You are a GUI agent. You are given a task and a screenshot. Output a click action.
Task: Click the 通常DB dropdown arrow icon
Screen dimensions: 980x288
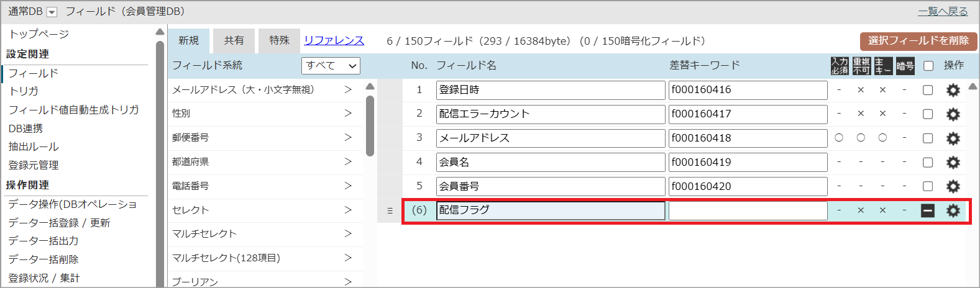(x=52, y=12)
